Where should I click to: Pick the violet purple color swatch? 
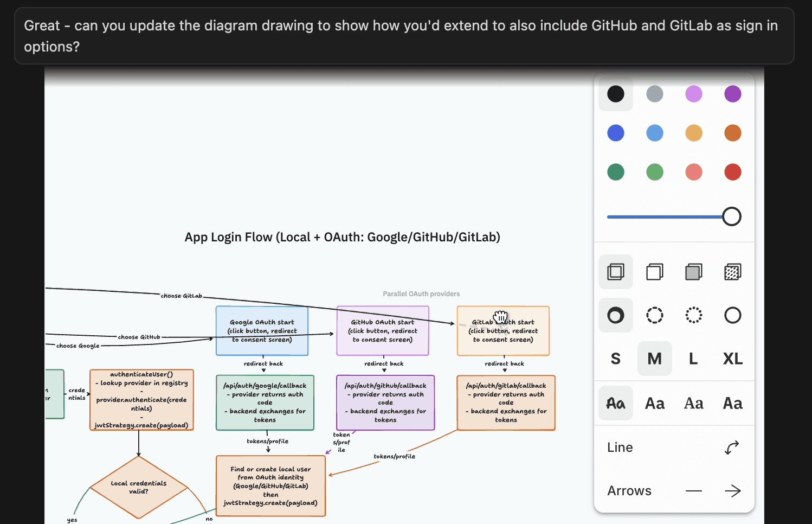(733, 94)
